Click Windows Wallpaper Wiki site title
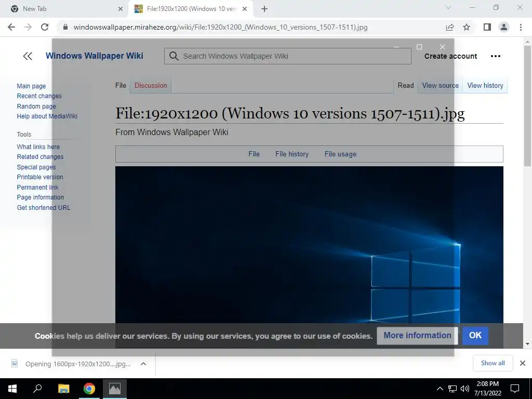 [95, 56]
